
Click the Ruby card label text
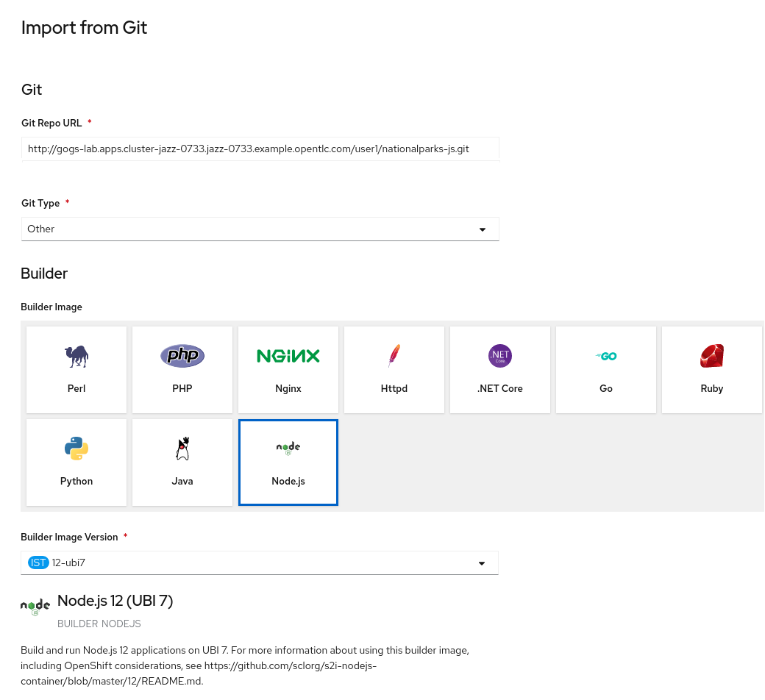(712, 389)
